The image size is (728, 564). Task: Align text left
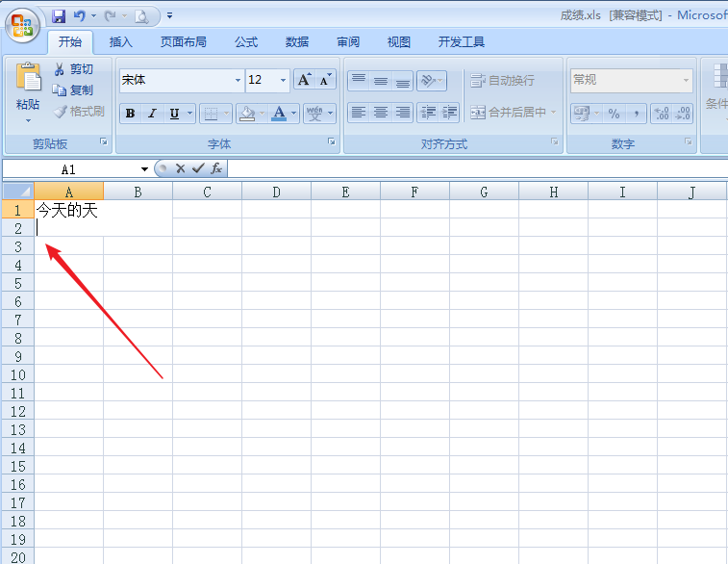click(359, 113)
